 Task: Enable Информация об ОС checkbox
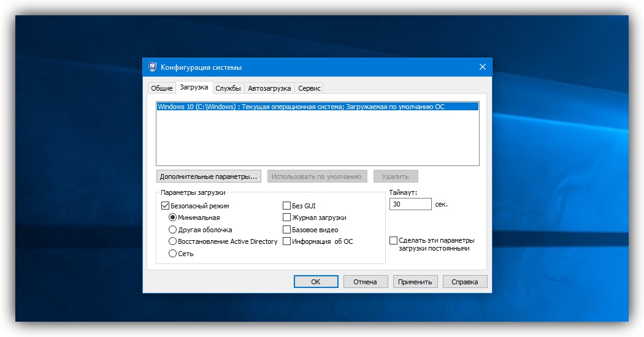(286, 241)
